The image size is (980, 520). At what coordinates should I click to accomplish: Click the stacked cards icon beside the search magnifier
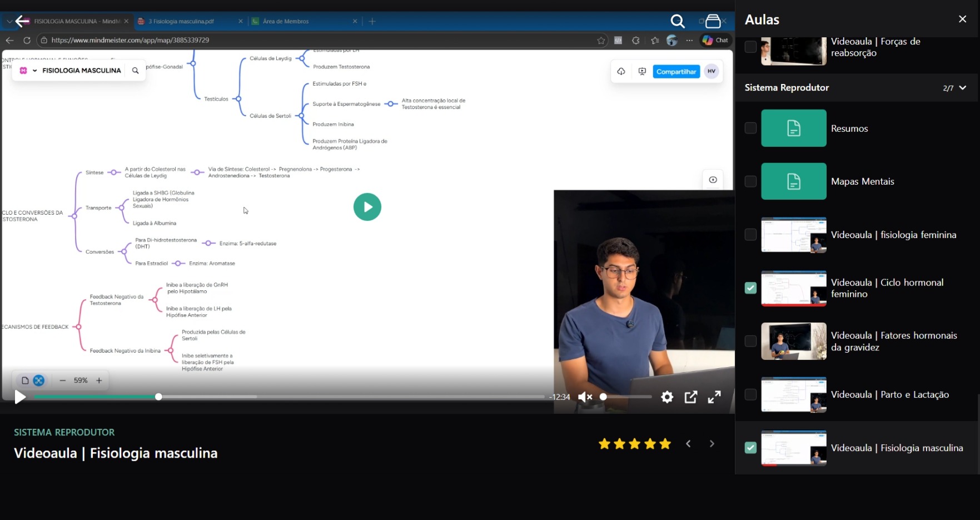click(x=713, y=21)
